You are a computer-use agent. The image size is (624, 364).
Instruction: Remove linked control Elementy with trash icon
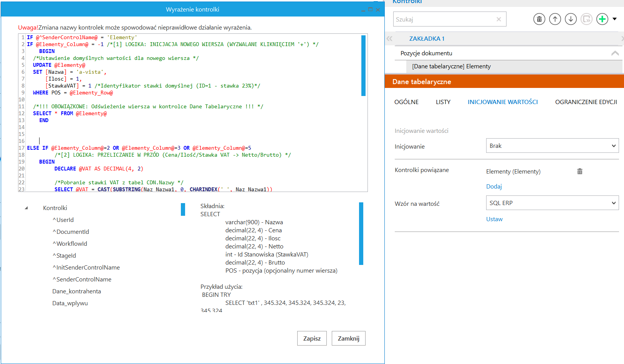[580, 171]
